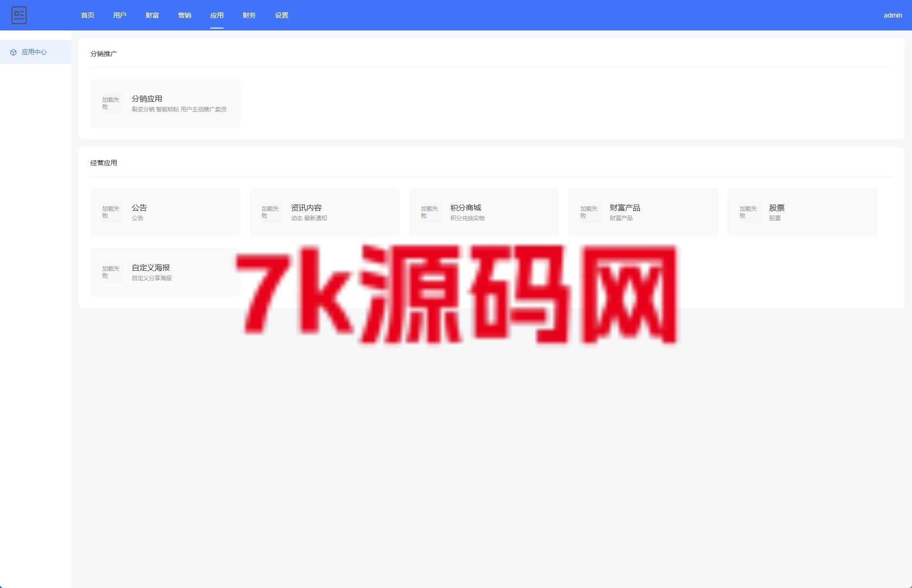Click the failed image of 股票 card

(x=750, y=212)
